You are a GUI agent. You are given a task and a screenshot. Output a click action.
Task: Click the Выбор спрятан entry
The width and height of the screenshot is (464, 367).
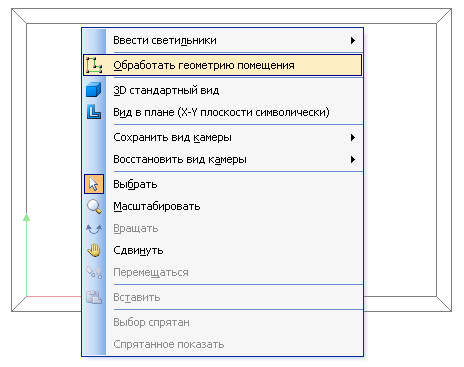click(x=222, y=322)
